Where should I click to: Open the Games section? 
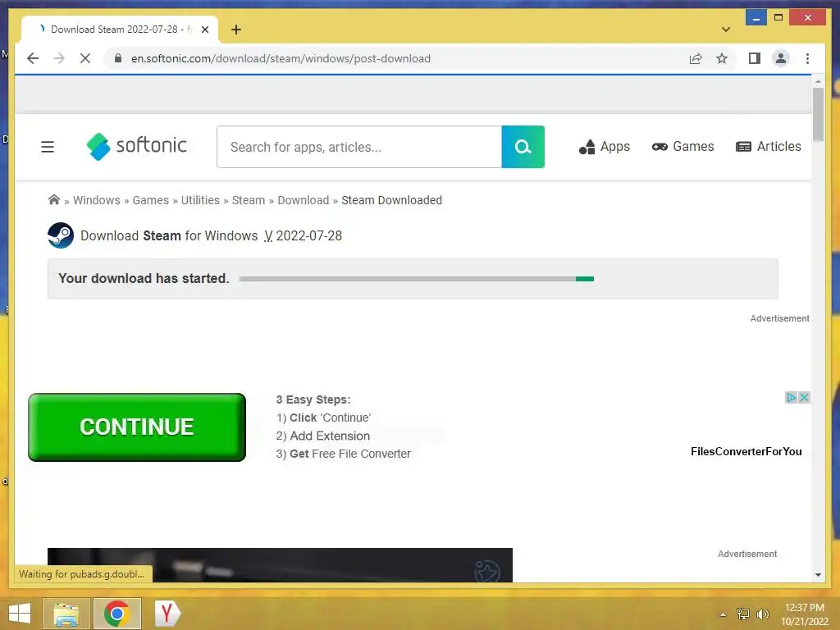tap(683, 147)
